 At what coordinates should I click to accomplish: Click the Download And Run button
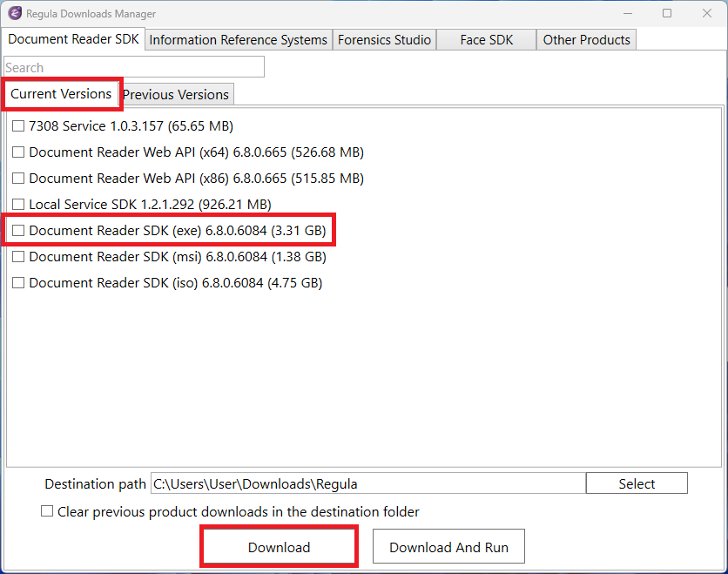448,547
